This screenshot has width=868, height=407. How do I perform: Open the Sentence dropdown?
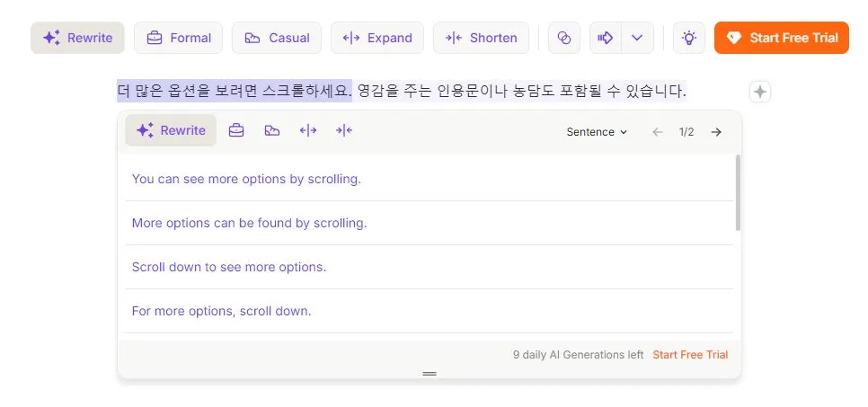pyautogui.click(x=597, y=132)
